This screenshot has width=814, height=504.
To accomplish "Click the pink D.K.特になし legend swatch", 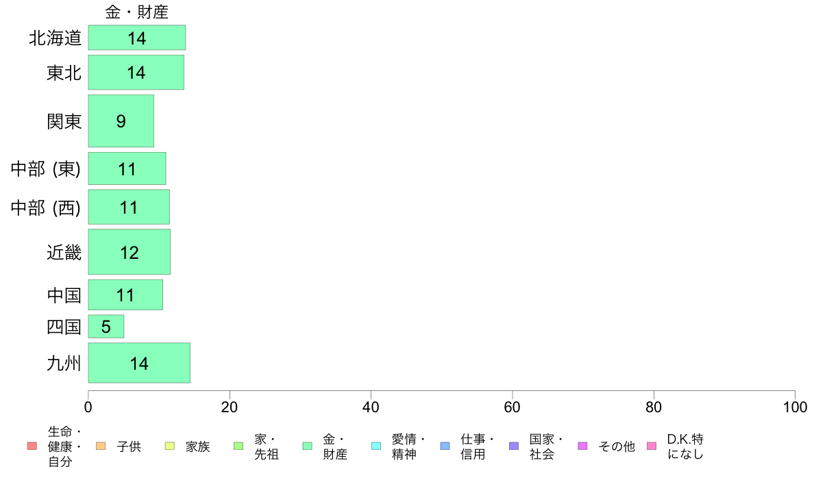I will coord(652,446).
